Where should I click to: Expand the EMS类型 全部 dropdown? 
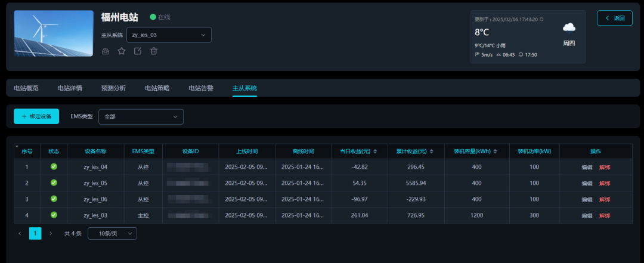[x=141, y=117]
